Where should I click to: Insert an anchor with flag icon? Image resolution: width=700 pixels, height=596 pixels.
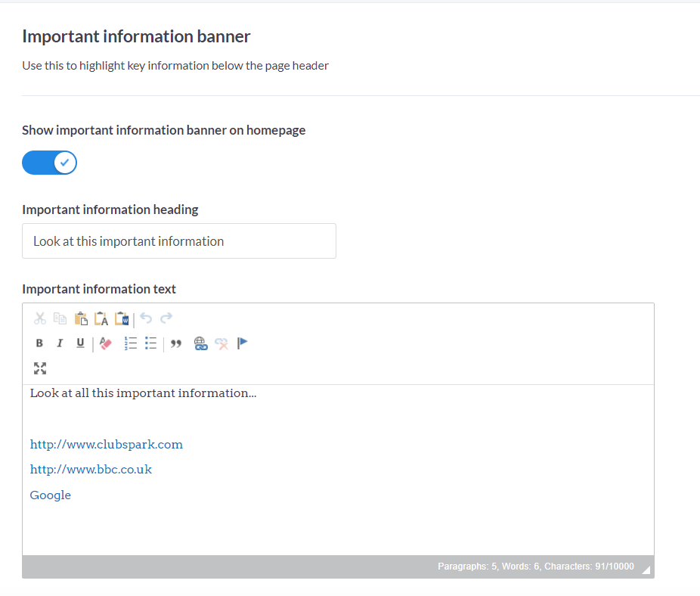pos(243,343)
